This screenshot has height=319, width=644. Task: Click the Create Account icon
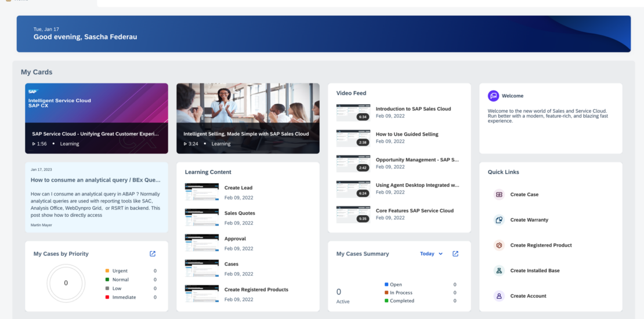point(498,296)
